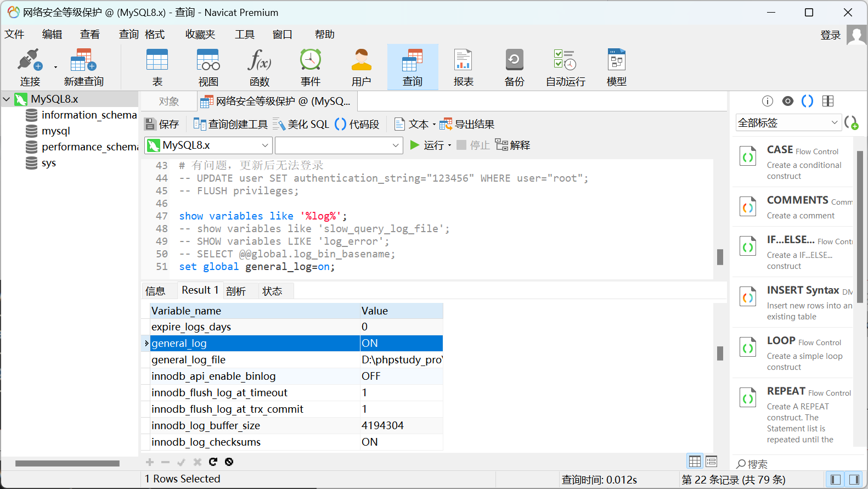Open the MySQL8.x connection dropdown
The width and height of the screenshot is (868, 489).
point(208,145)
